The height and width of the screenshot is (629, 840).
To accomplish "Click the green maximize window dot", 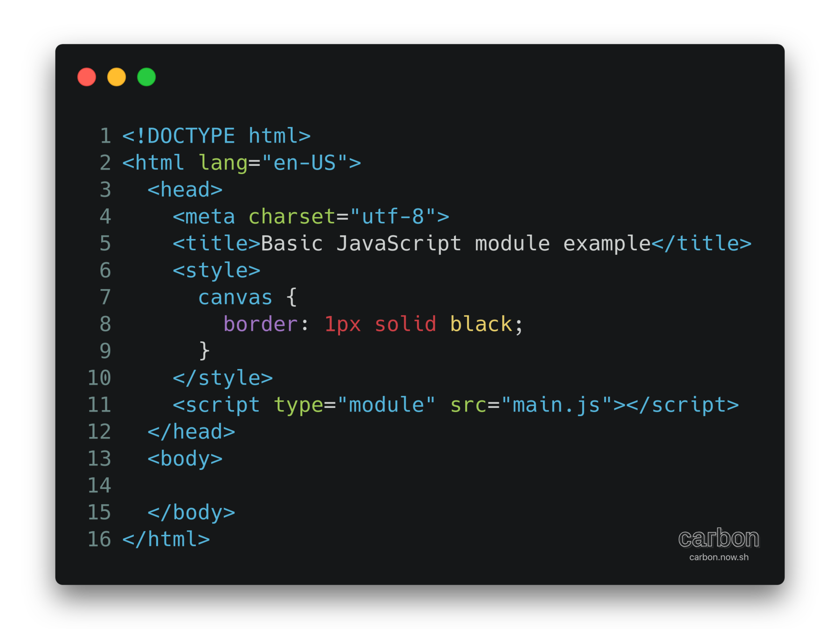I will pyautogui.click(x=146, y=77).
